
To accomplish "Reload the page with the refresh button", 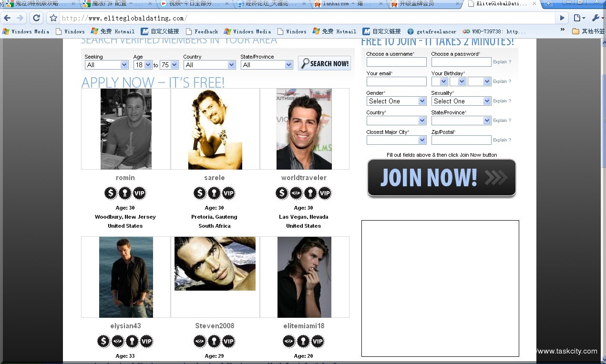I will (x=36, y=18).
